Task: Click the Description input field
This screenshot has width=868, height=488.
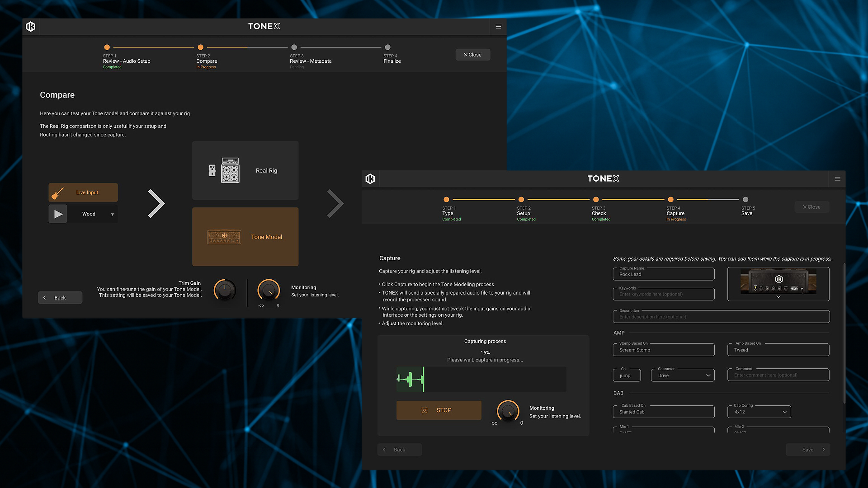Action: click(721, 317)
